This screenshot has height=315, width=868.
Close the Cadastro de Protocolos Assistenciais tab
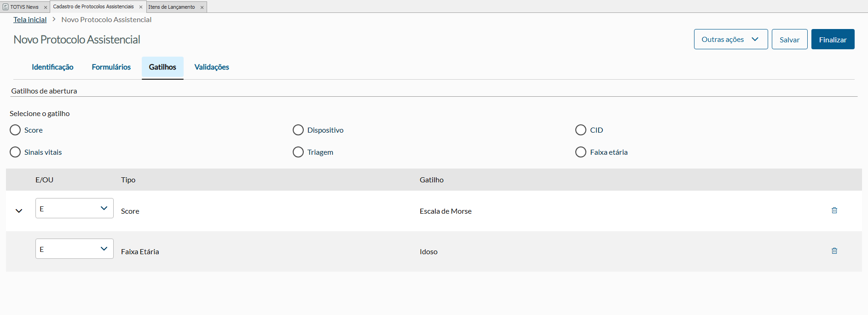click(x=141, y=7)
